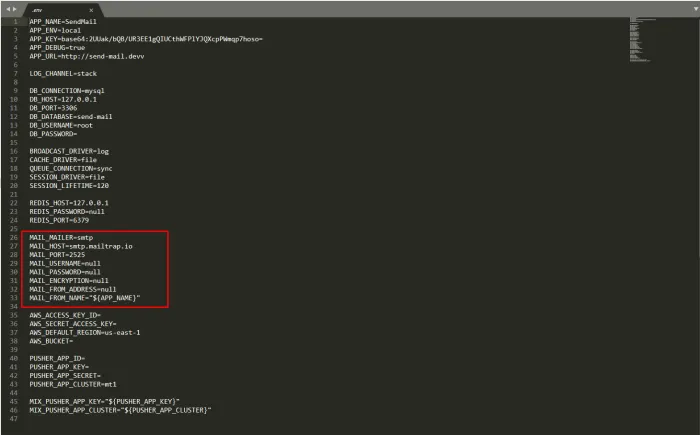The image size is (700, 435).
Task: Click the DB_CONNECTION=mysql line
Action: click(x=67, y=91)
